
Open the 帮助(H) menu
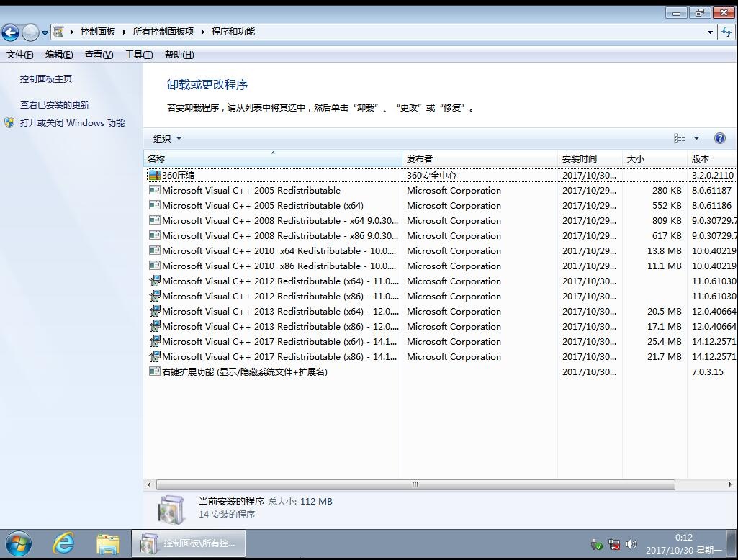pos(179,55)
